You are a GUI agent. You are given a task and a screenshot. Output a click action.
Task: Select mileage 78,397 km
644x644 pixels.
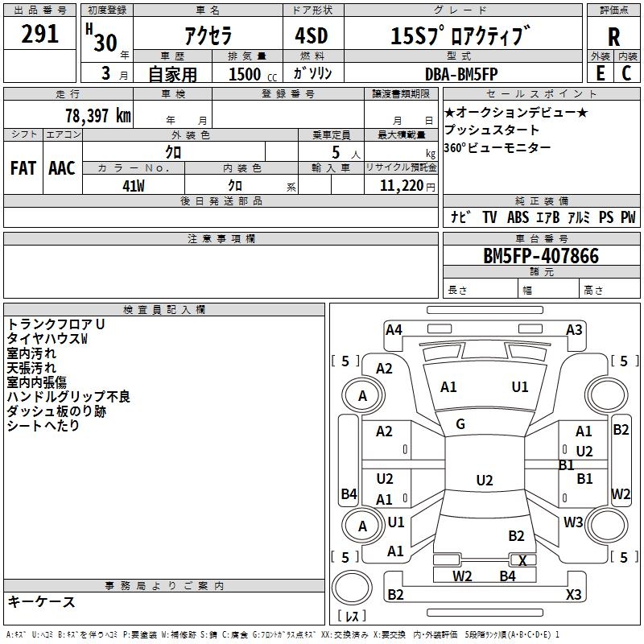[98, 115]
